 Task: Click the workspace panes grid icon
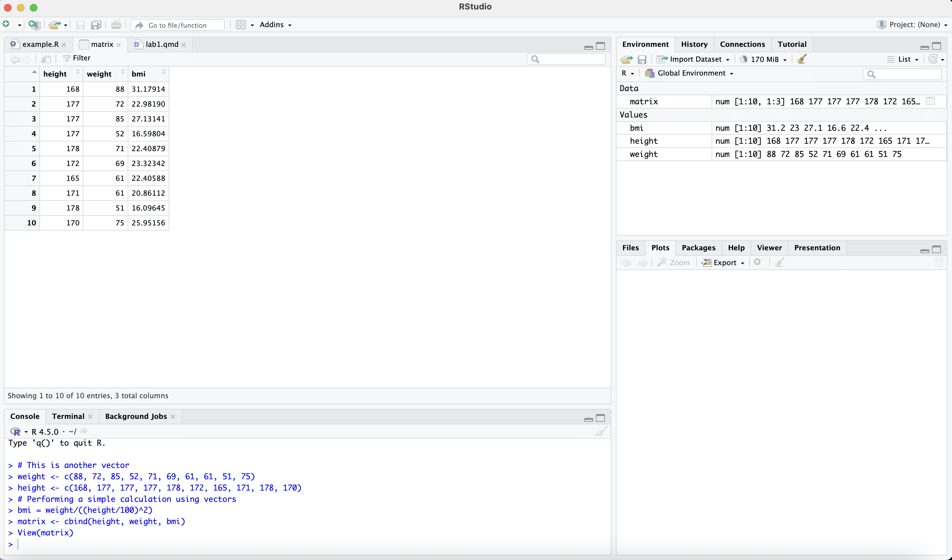pos(241,25)
